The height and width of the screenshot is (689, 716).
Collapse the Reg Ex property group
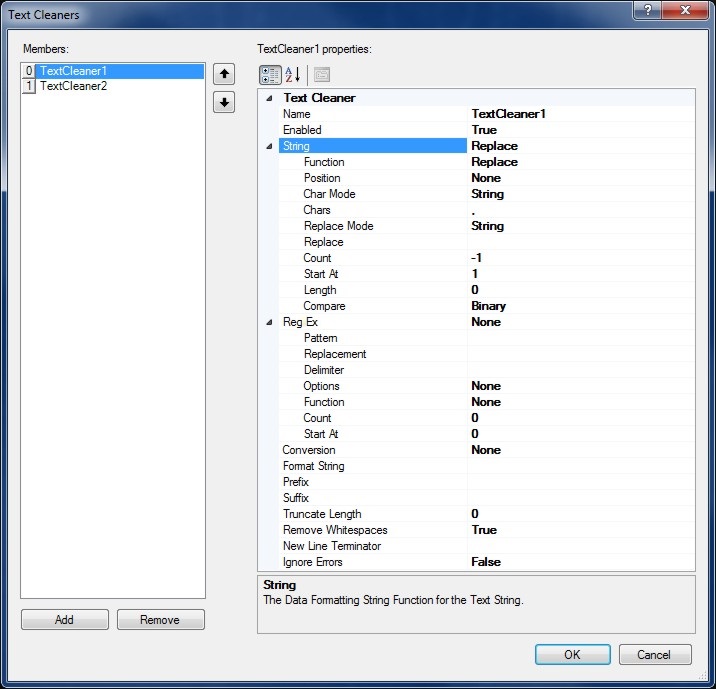[x=269, y=322]
